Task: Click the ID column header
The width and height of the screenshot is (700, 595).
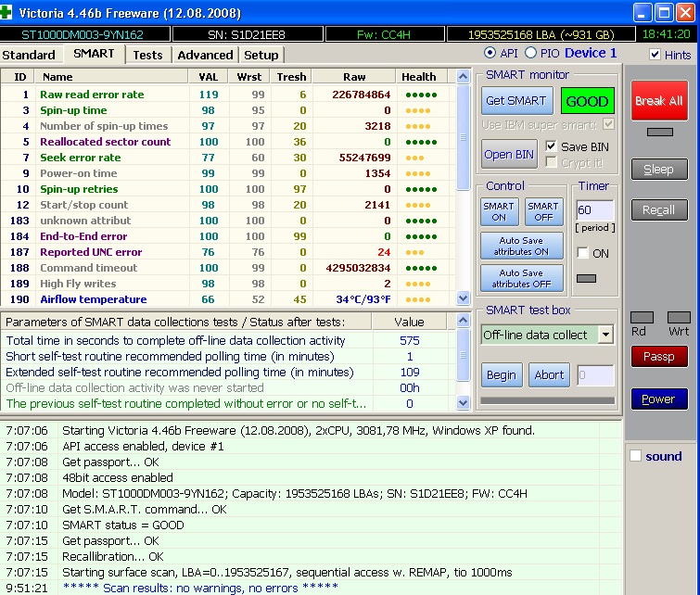Action: (x=19, y=77)
